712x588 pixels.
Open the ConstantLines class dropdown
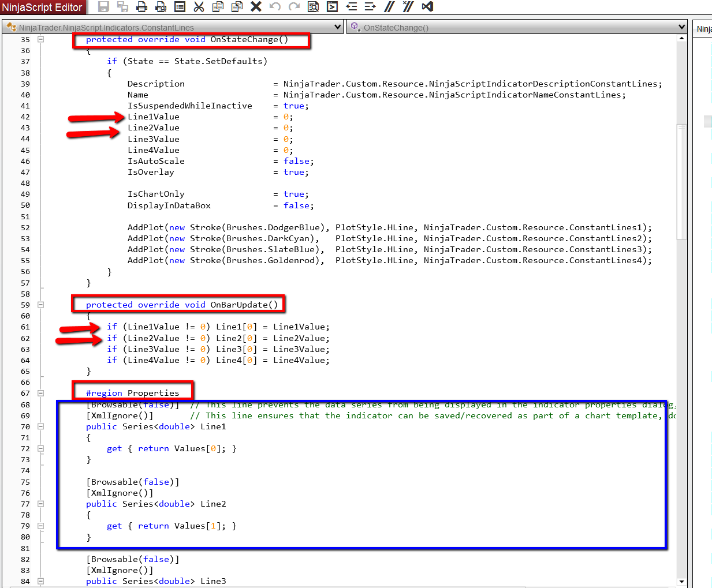pos(338,27)
